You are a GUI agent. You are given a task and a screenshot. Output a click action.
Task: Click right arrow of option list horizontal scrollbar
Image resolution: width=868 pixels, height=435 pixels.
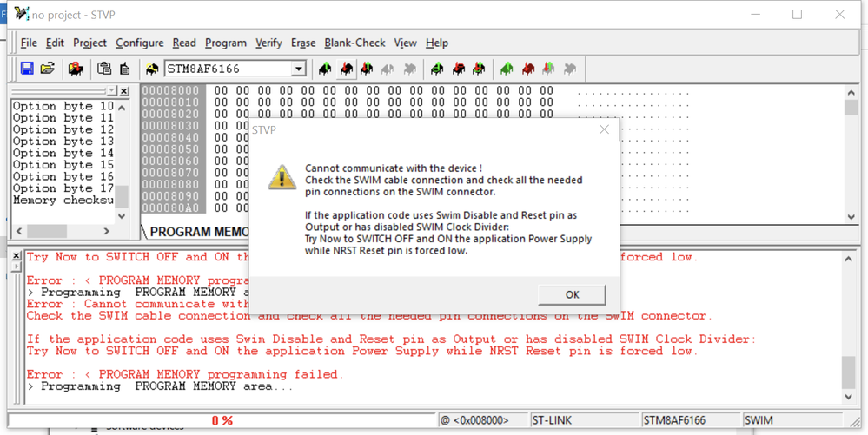tap(107, 231)
